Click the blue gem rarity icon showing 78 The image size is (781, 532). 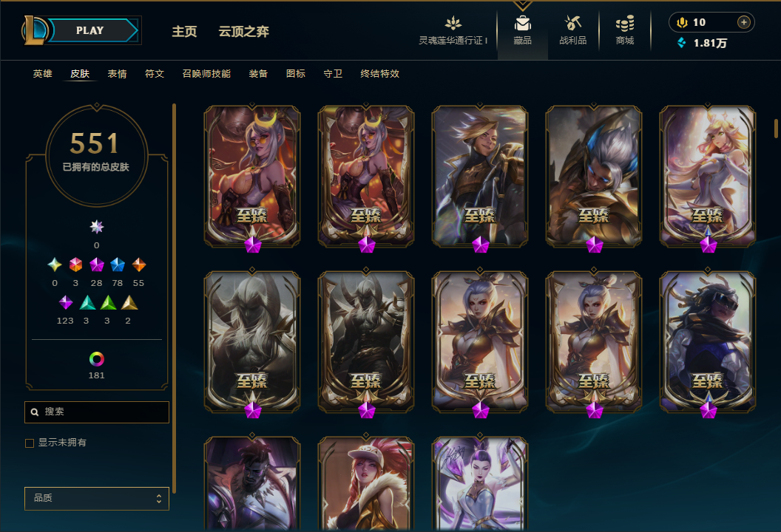click(x=118, y=265)
